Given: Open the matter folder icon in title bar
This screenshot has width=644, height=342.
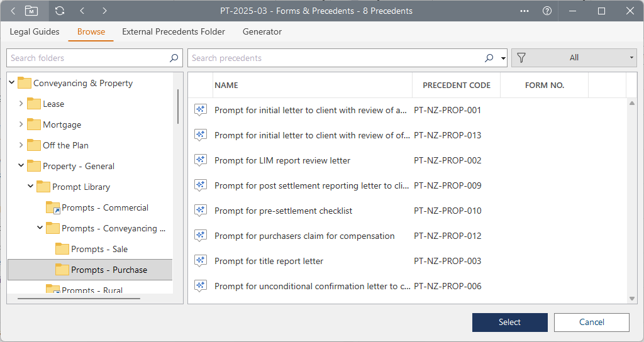Looking at the screenshot, I should tap(31, 11).
